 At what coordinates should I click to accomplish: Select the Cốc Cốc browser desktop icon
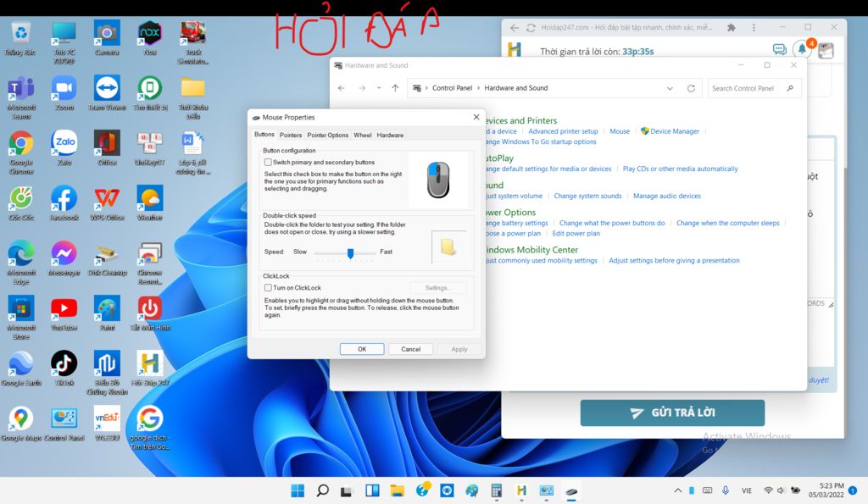tap(21, 203)
